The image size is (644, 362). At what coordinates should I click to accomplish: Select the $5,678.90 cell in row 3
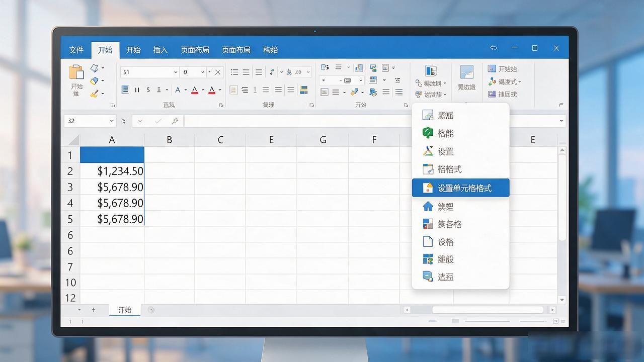(112, 187)
